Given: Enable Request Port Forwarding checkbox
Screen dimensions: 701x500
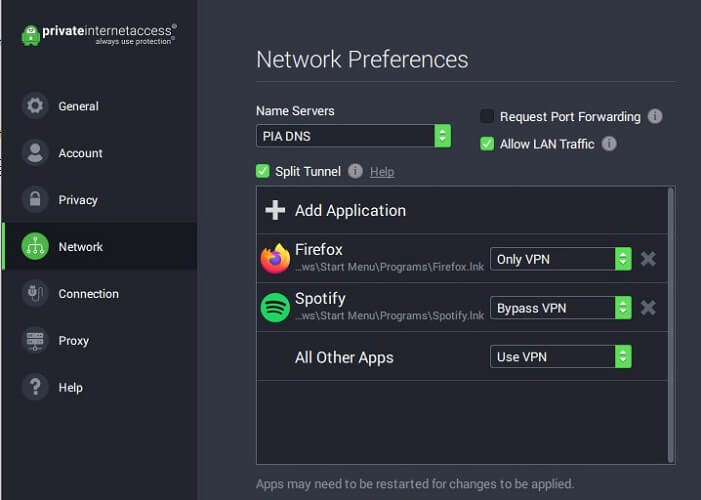Looking at the screenshot, I should click(487, 116).
